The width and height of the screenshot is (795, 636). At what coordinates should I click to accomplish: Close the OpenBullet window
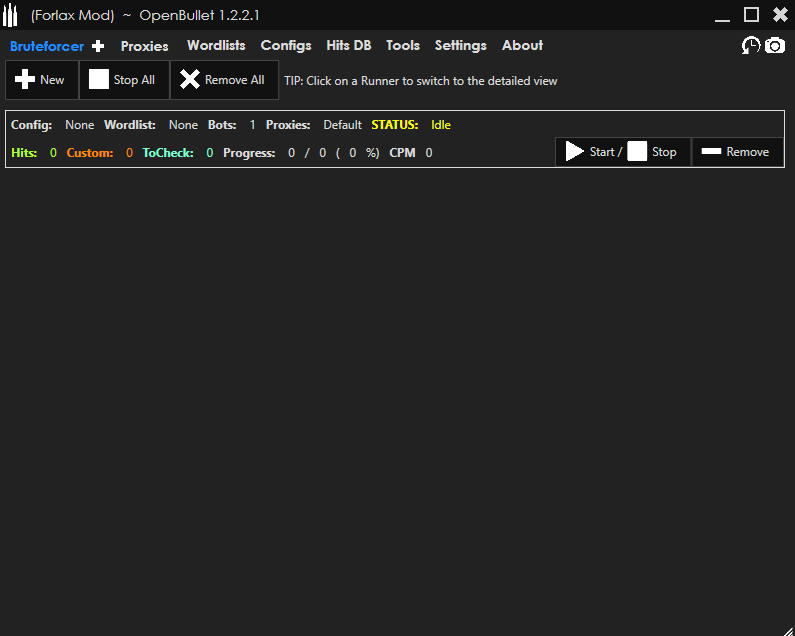pos(780,15)
